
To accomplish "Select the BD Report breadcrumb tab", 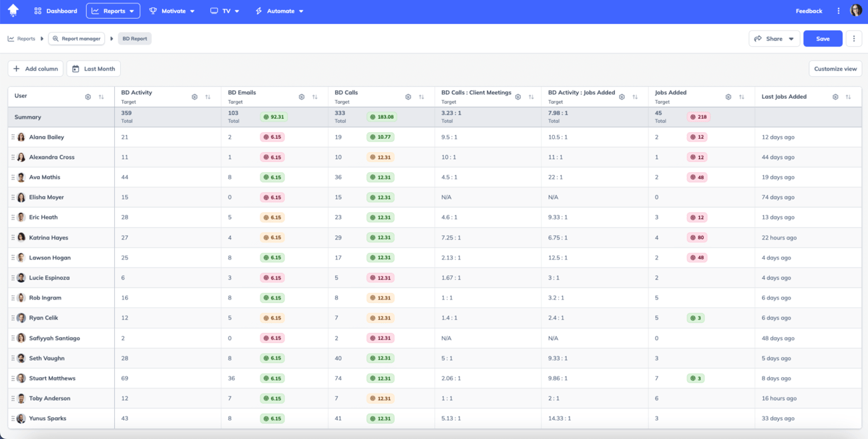I will [134, 38].
